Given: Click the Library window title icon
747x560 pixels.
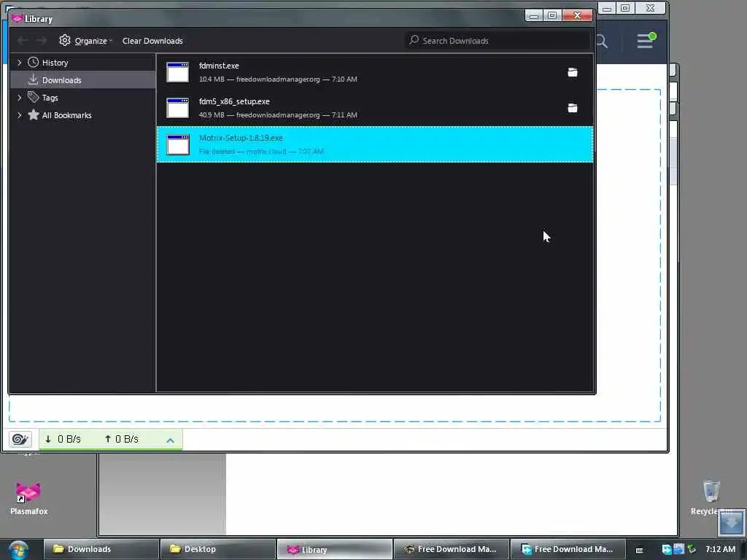Looking at the screenshot, I should click(x=18, y=18).
